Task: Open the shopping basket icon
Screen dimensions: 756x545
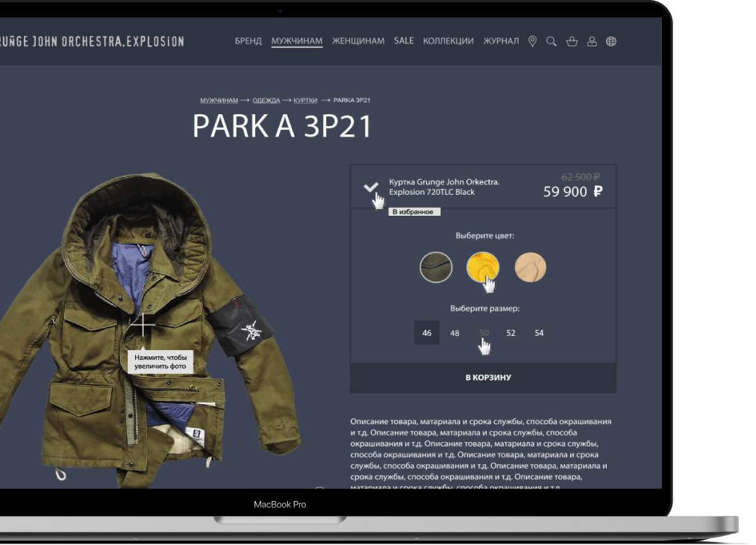Action: (x=572, y=42)
